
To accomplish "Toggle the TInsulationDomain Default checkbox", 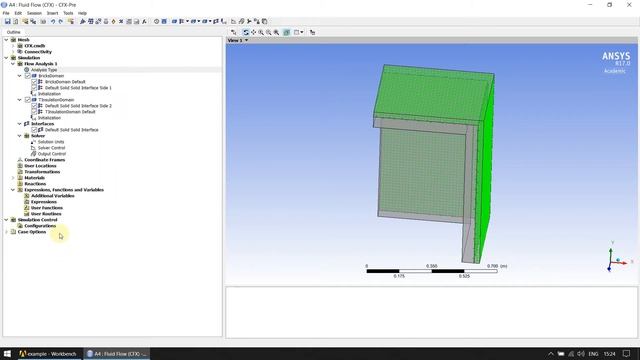I will click(x=34, y=112).
